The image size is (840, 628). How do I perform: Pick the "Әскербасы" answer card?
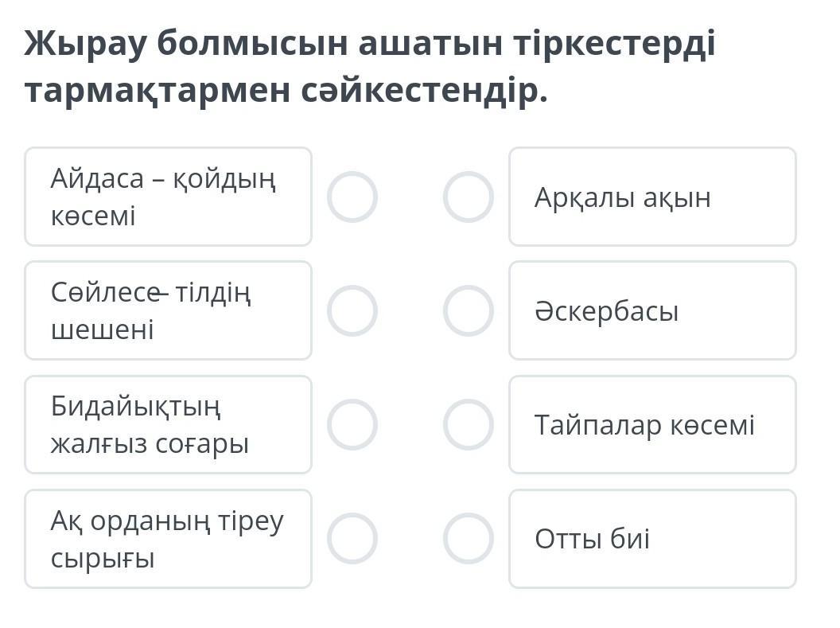pos(651,310)
